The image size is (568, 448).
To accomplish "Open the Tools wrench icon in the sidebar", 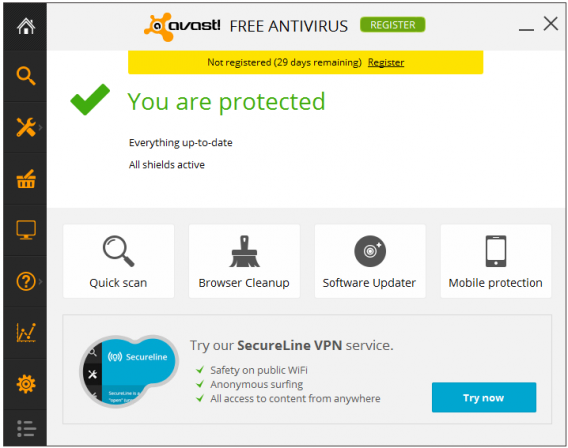I will [x=26, y=127].
